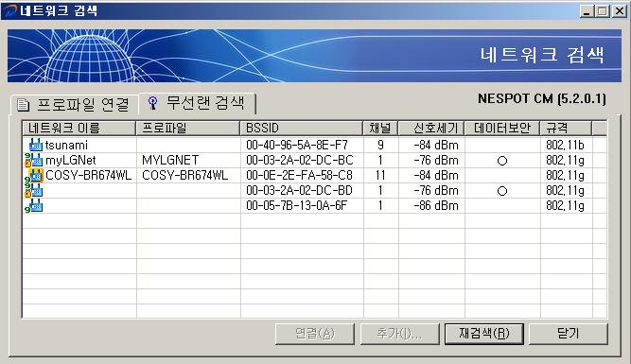Image resolution: width=631 pixels, height=364 pixels.
Task: Click the MYLGNET profile cell
Action: point(170,160)
